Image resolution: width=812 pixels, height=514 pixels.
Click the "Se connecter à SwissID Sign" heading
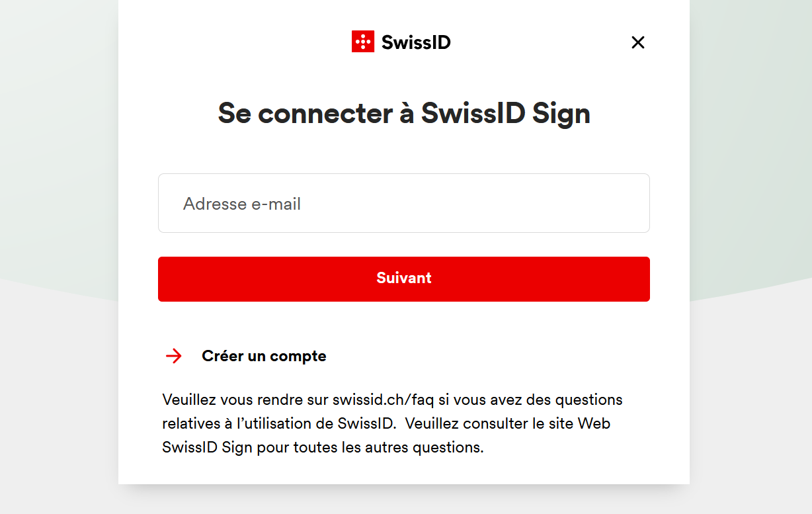pyautogui.click(x=404, y=113)
